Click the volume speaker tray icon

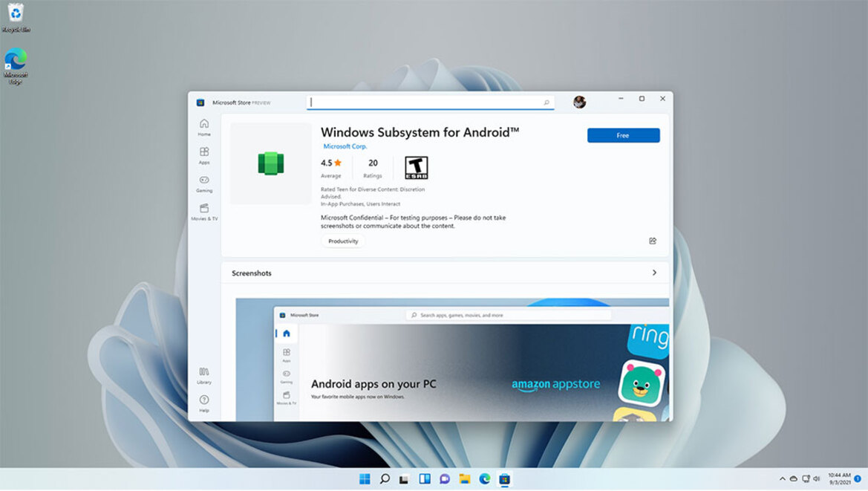817,479
